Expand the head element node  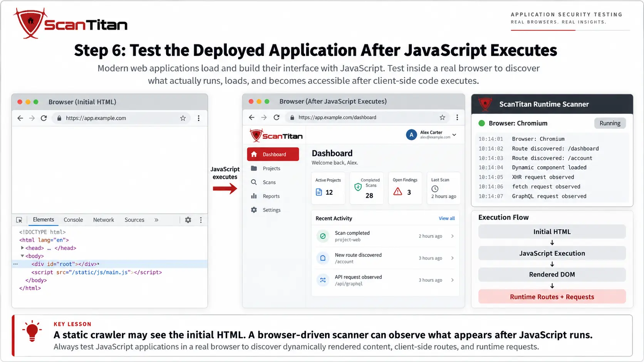22,248
